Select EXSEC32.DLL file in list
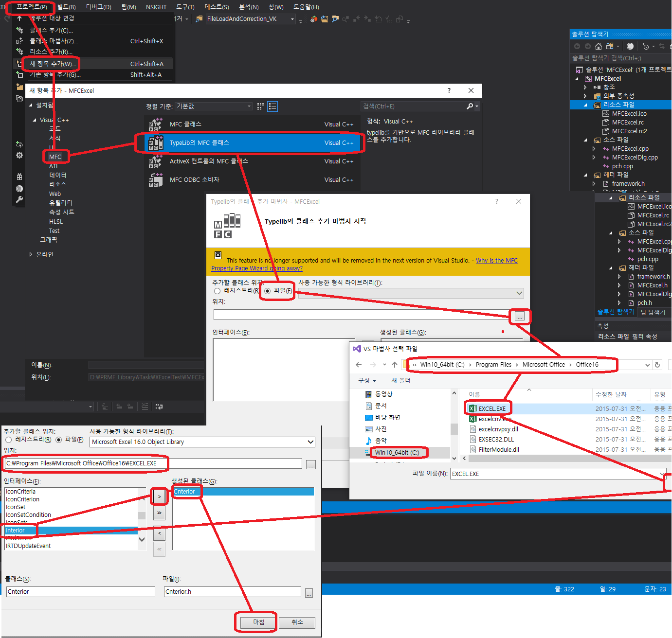 [496, 440]
